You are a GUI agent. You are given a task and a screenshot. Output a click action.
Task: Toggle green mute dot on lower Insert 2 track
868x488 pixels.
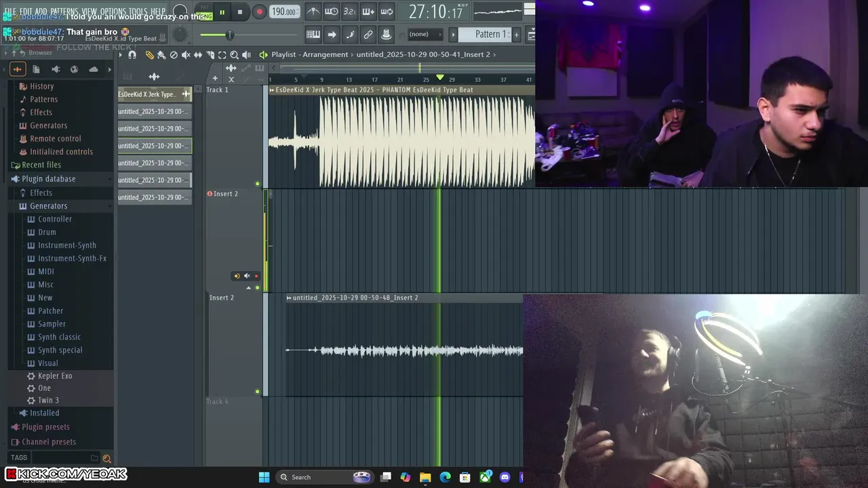(x=257, y=392)
